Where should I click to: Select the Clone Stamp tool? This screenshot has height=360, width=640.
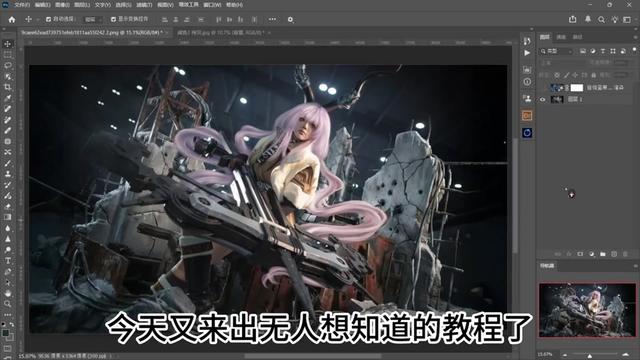click(7, 174)
